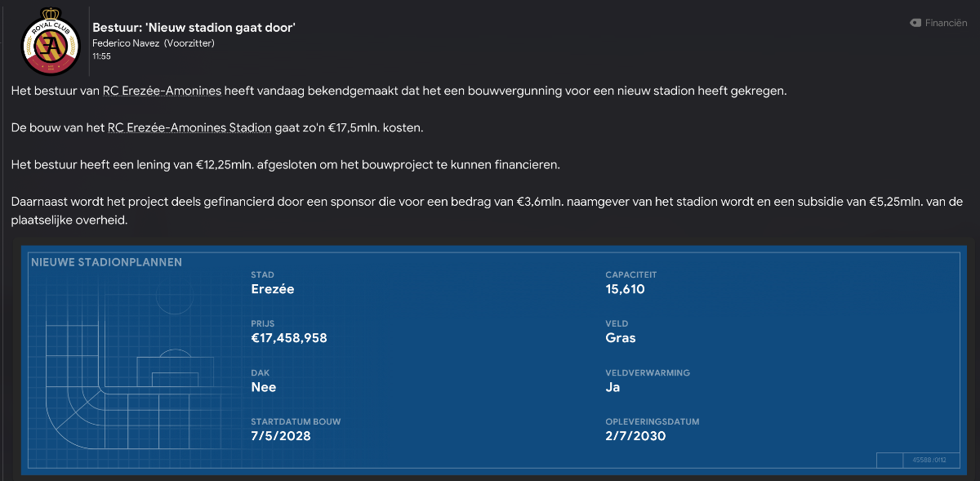Open the RC Erezée-Amonines Stadion link
The width and height of the screenshot is (980, 481).
[189, 127]
